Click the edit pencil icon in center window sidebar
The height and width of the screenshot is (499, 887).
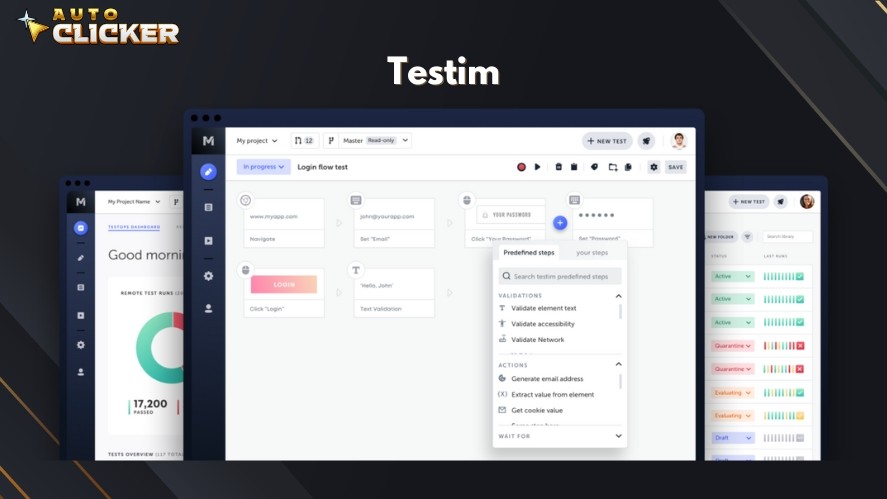pyautogui.click(x=208, y=171)
